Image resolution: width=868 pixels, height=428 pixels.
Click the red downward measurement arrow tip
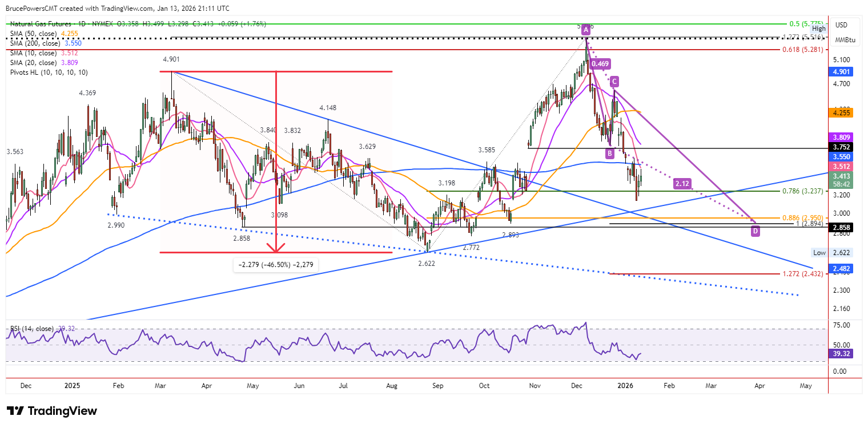point(276,249)
